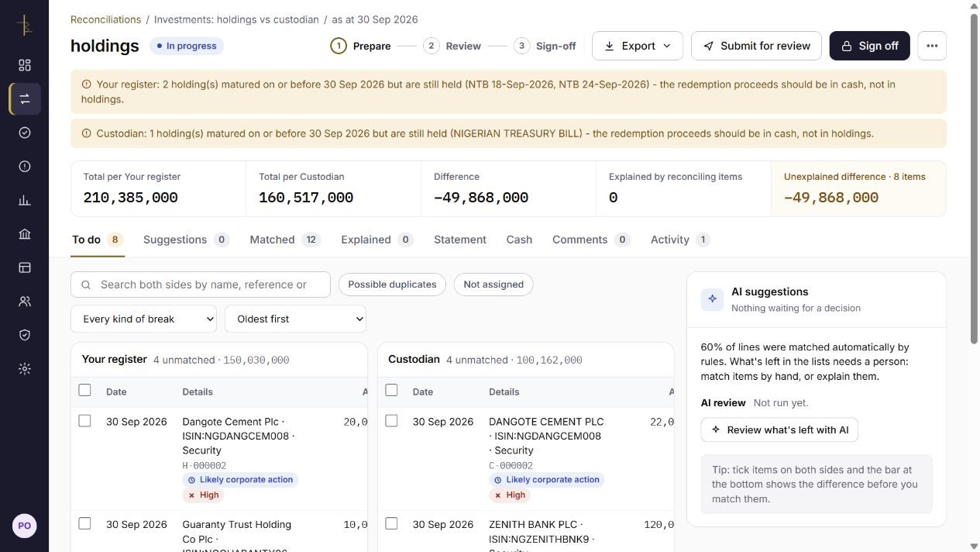Click the search magnifier icon
The width and height of the screenshot is (980, 552).
tap(86, 285)
